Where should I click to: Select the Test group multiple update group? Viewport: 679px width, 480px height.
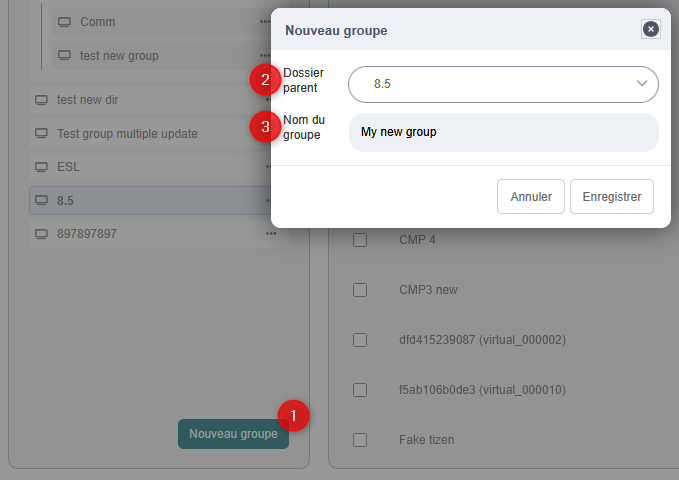click(x=127, y=134)
